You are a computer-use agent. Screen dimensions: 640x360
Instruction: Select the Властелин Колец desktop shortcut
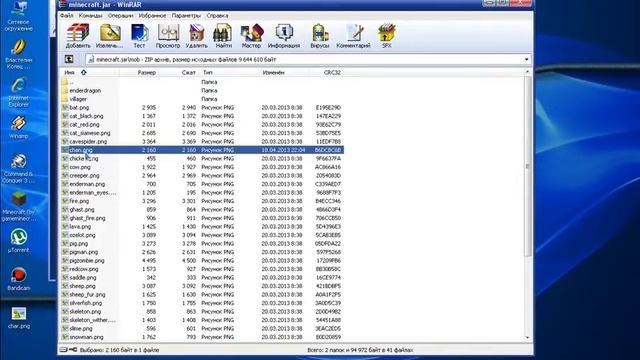18,54
